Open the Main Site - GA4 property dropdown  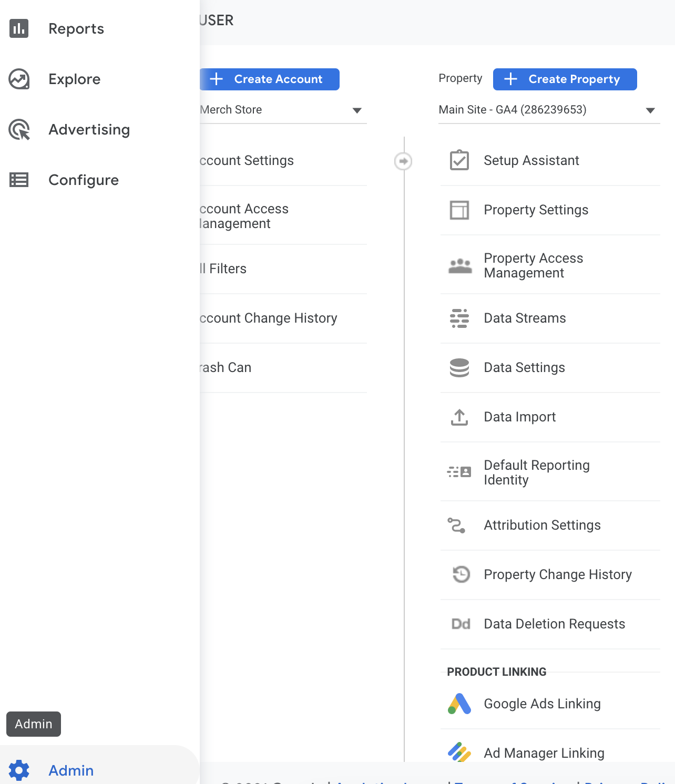[650, 110]
